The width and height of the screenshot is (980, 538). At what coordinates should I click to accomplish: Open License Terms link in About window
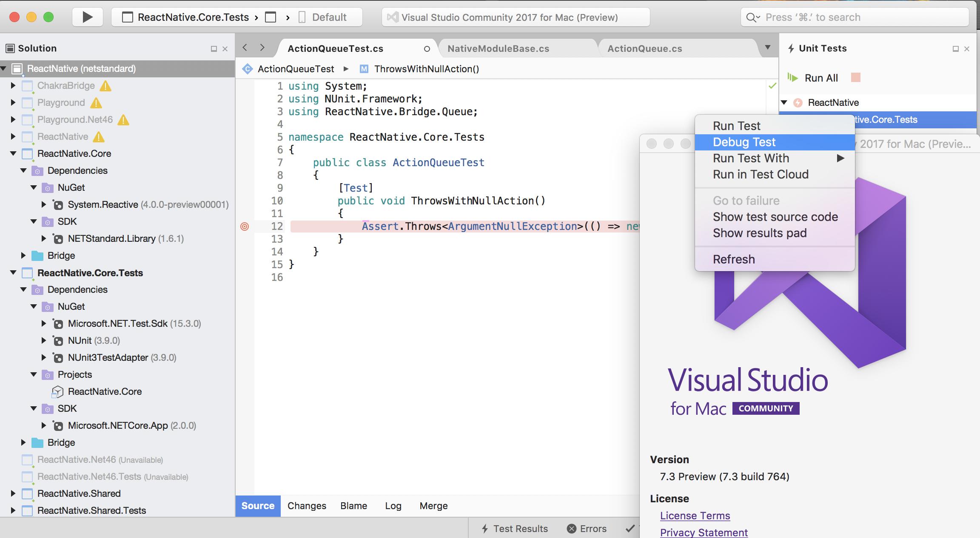695,516
